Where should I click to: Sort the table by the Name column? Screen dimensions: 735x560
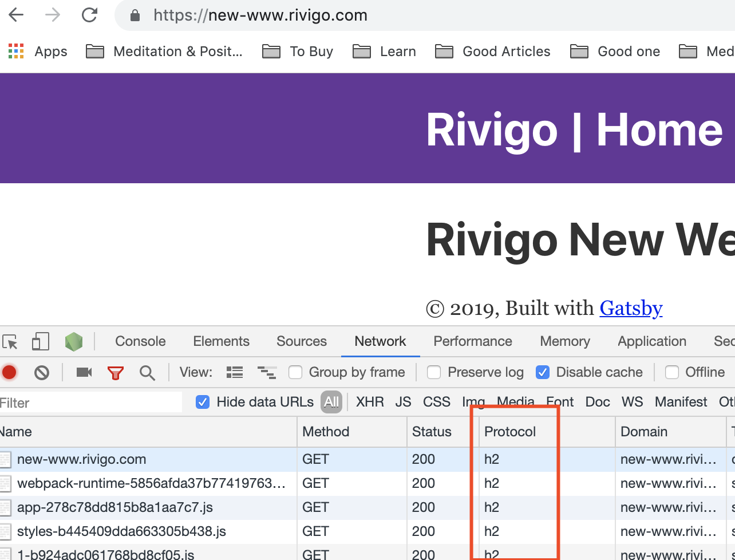point(148,432)
